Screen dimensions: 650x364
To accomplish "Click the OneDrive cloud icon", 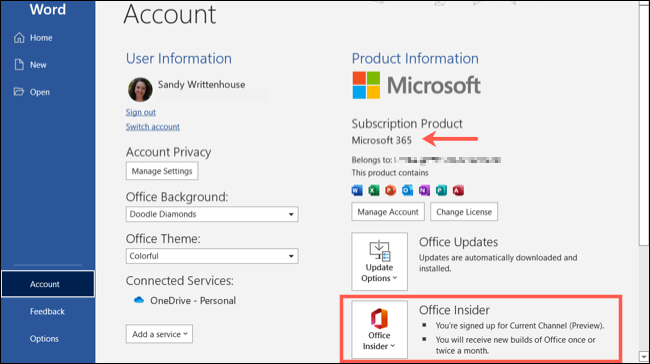I will click(x=139, y=300).
